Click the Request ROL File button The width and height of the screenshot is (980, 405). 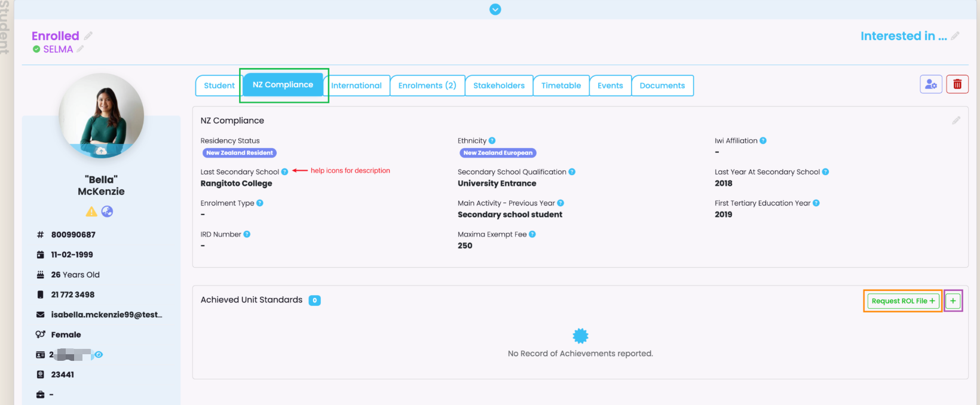(x=903, y=301)
